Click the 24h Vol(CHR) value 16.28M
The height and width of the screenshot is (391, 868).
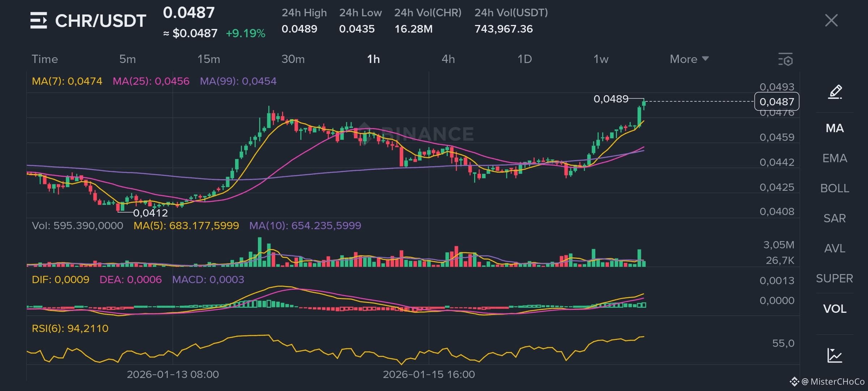[x=413, y=29]
